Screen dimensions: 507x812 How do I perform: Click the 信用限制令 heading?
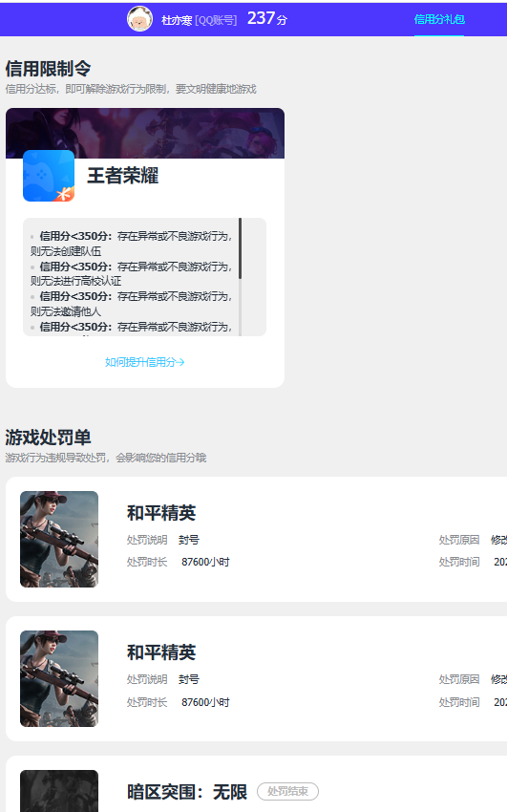tap(48, 69)
